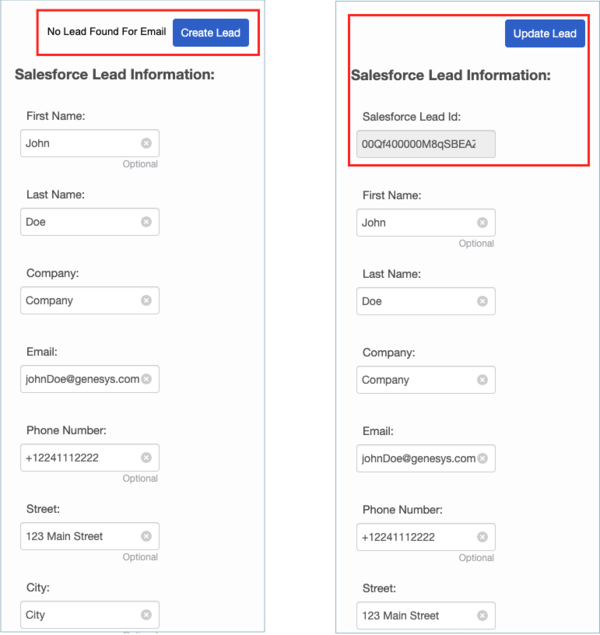Click the Create Lead button
The height and width of the screenshot is (635, 600).
[211, 33]
